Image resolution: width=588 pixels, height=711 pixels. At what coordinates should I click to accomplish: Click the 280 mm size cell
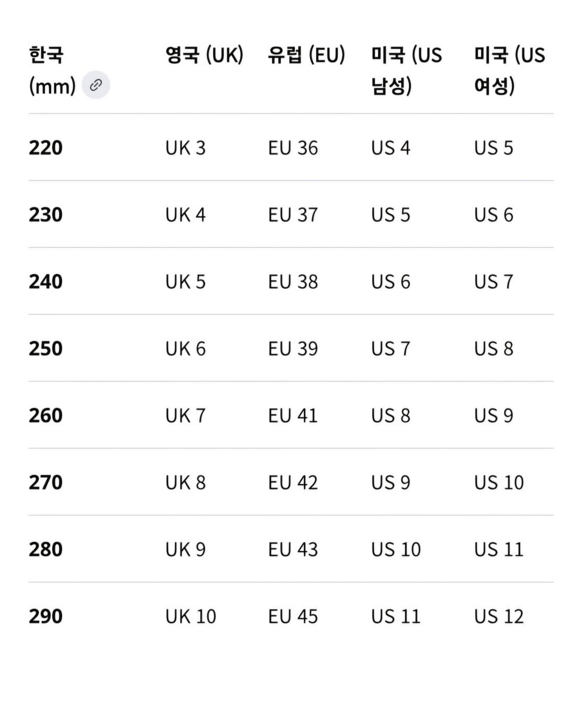tap(45, 549)
